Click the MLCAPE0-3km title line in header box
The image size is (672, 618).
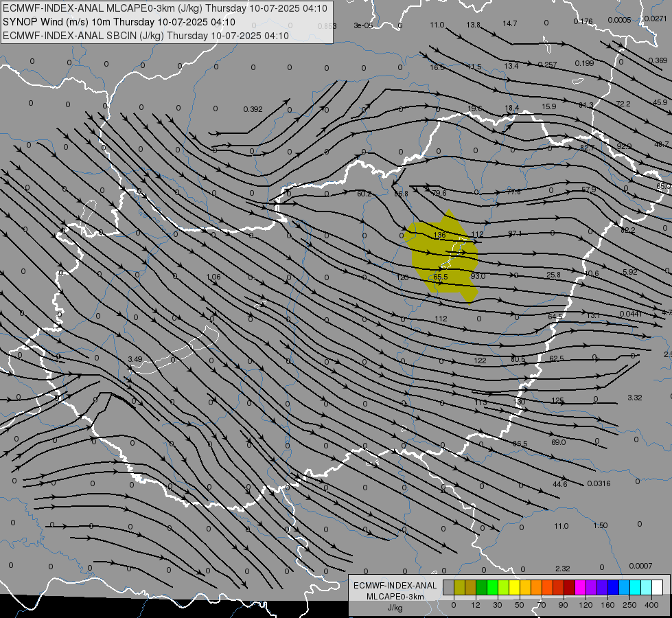(x=165, y=8)
